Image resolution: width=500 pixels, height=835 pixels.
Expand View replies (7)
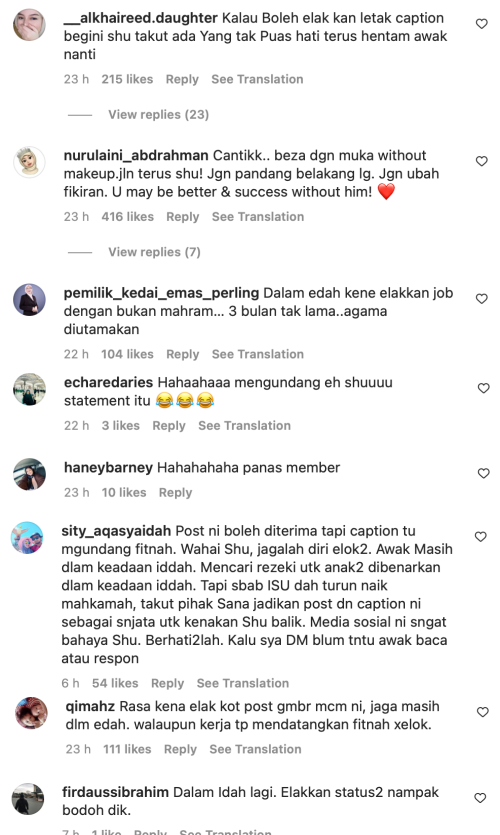154,252
